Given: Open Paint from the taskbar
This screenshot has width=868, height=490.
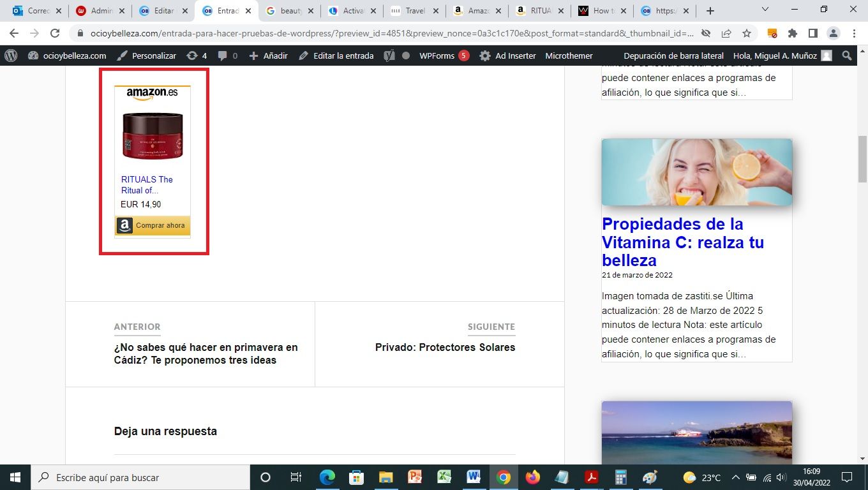Looking at the screenshot, I should [x=649, y=477].
